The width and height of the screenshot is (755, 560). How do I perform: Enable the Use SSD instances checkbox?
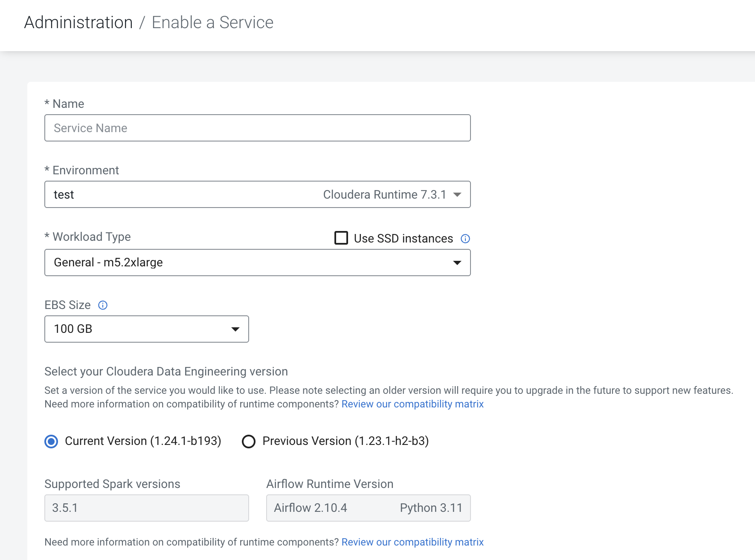tap(341, 238)
